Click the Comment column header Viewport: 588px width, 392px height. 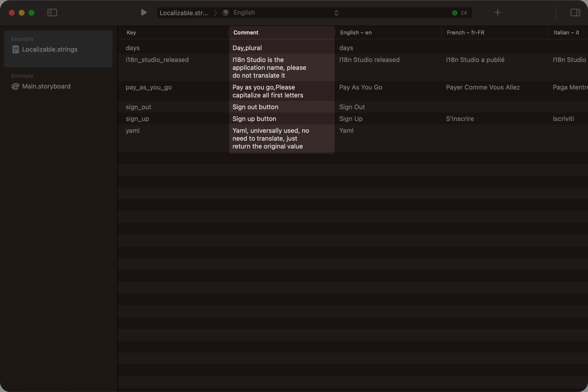pos(246,32)
